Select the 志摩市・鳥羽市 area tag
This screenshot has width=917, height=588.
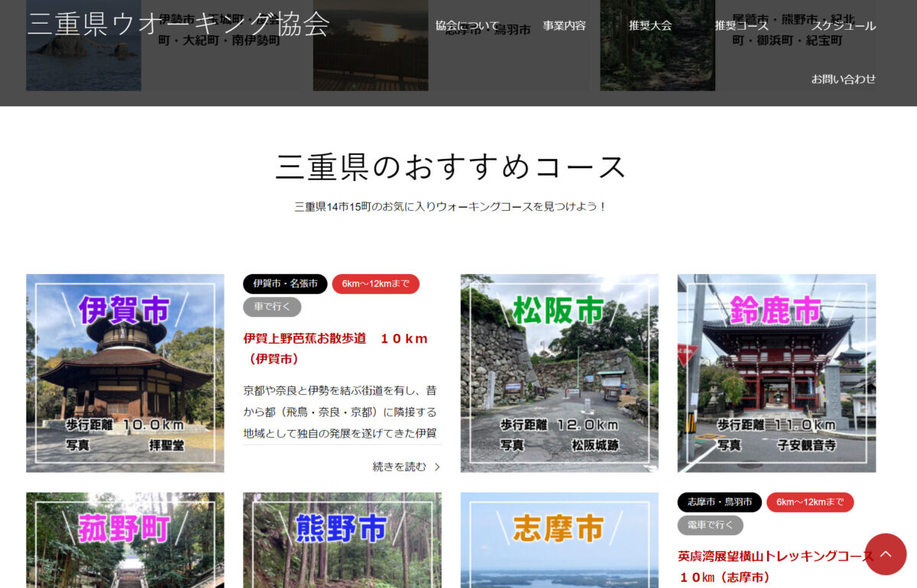[719, 502]
